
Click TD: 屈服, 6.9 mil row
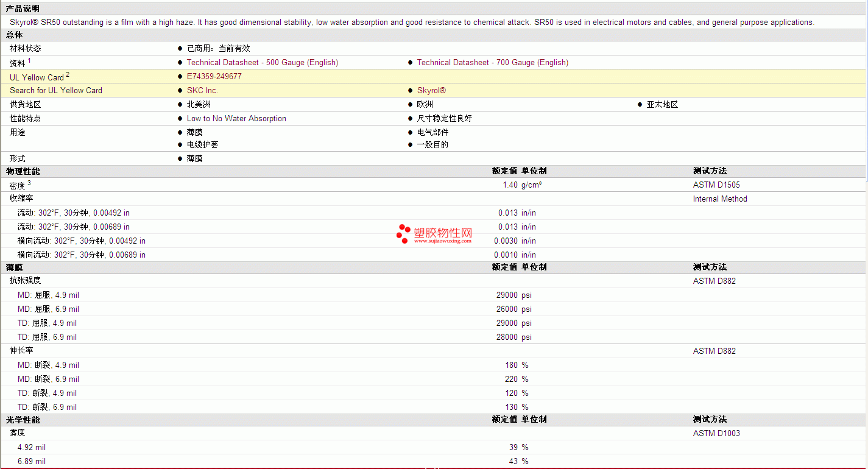(432, 337)
